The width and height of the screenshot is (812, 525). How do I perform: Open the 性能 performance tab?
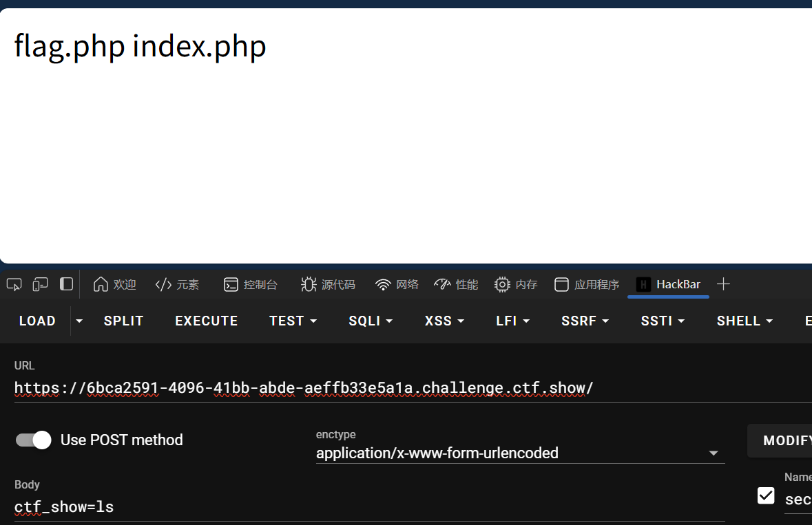(x=456, y=284)
